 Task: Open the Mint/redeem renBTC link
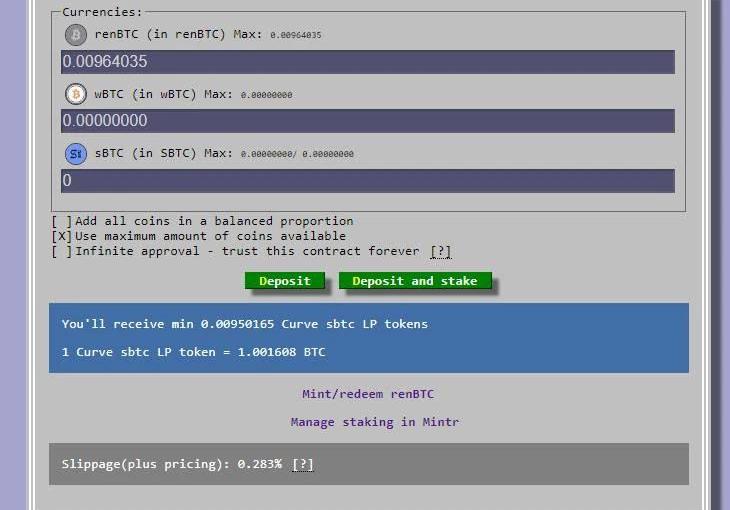[368, 394]
